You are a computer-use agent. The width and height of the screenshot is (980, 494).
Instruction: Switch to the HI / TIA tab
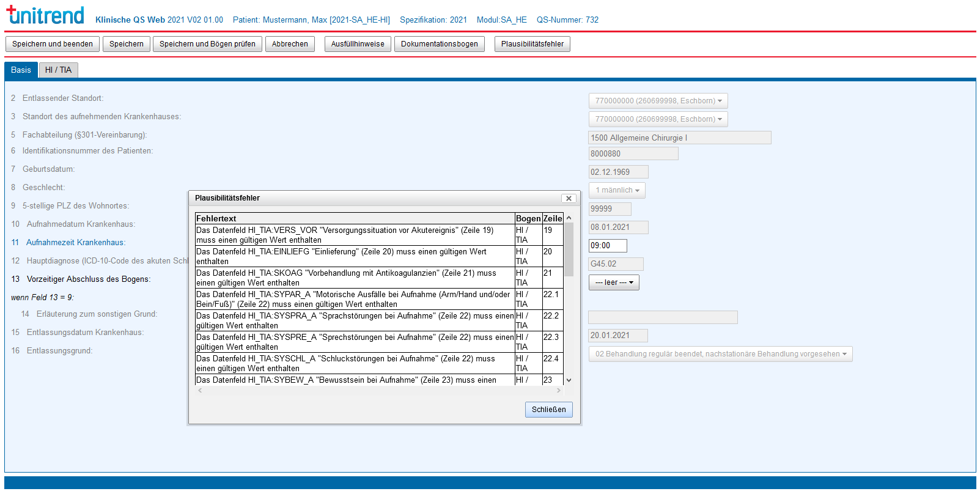[x=58, y=70]
